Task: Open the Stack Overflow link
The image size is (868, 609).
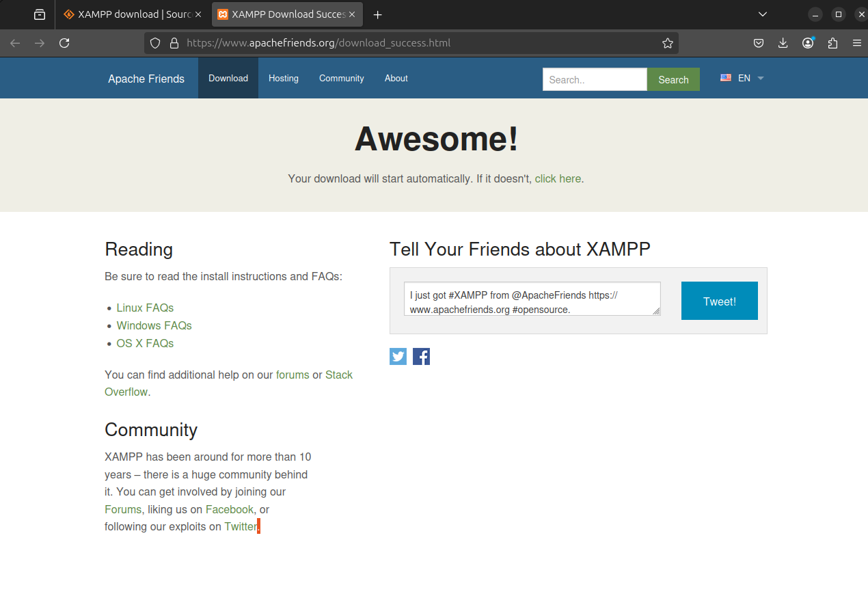Action: [339, 375]
